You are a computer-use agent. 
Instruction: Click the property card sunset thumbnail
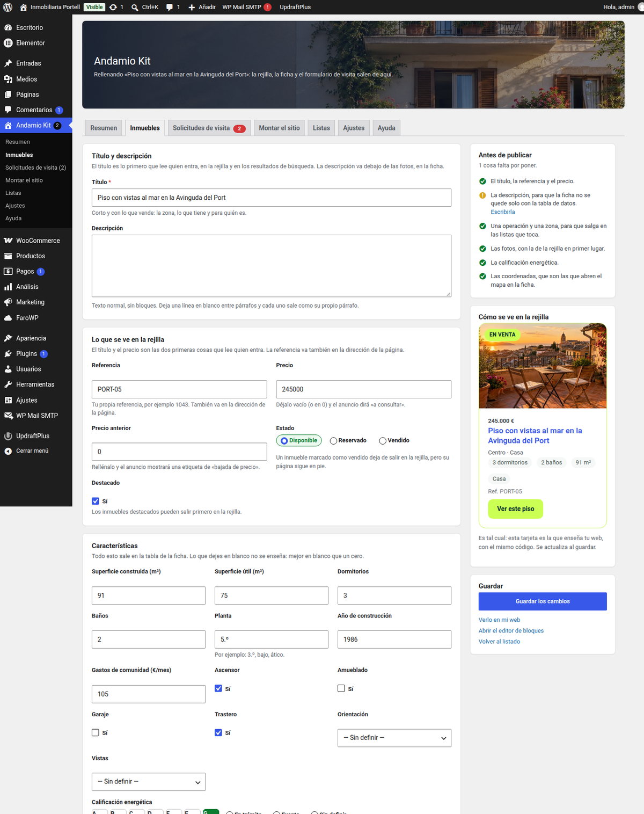pos(543,366)
